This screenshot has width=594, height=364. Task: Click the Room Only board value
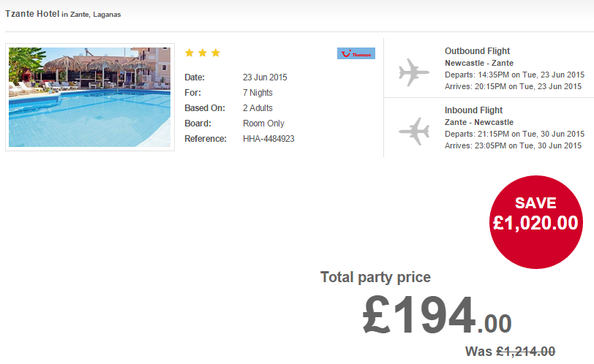pyautogui.click(x=263, y=124)
